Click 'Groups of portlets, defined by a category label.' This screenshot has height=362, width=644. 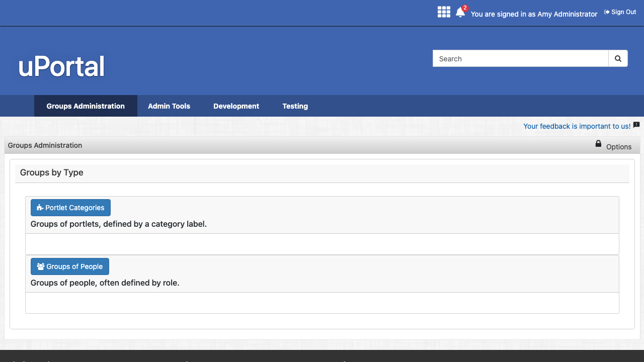tap(119, 224)
